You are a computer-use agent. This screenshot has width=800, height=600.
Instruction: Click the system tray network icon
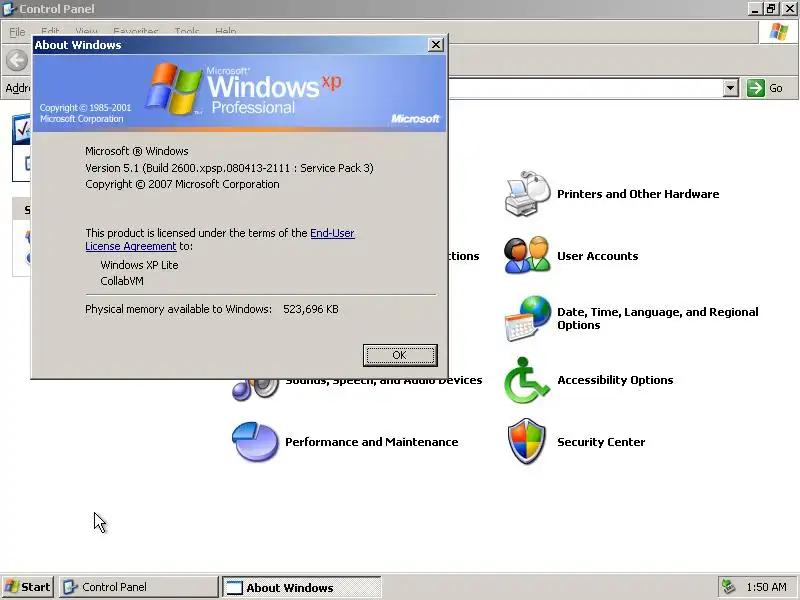(x=729, y=587)
